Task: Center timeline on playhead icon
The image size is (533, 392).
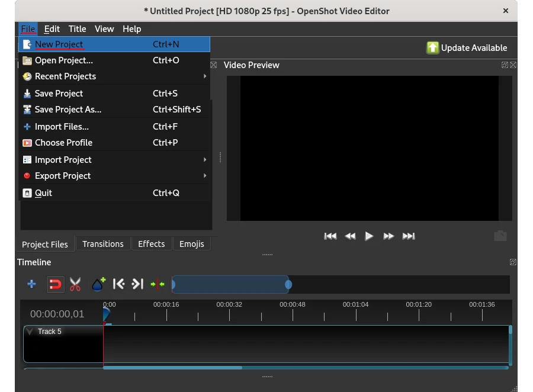Action: (158, 285)
